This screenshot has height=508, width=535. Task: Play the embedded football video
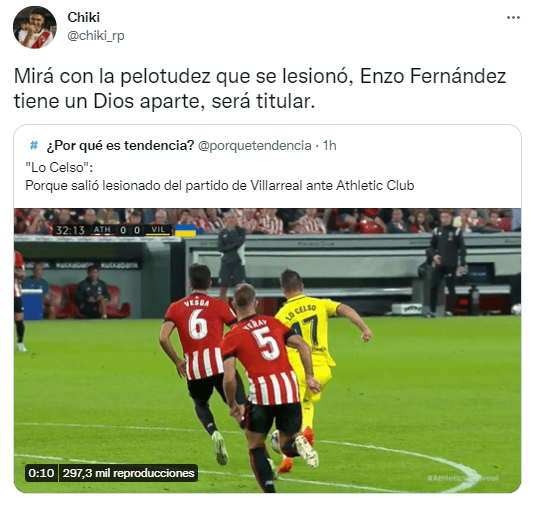pyautogui.click(x=268, y=350)
